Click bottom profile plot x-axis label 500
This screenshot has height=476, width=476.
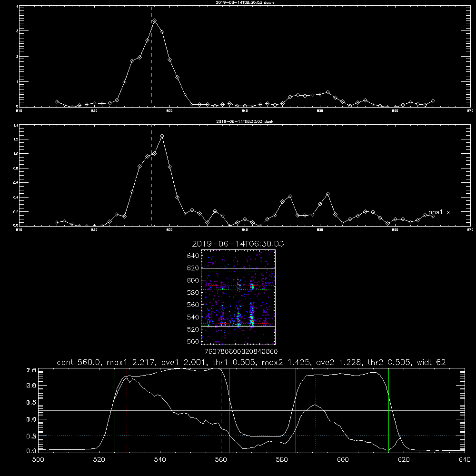coord(38,460)
